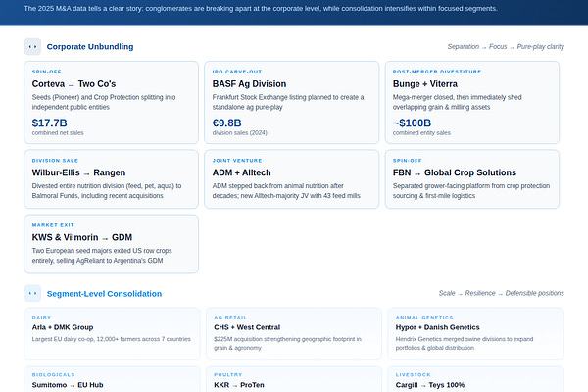Viewport: 588px width, 392px height.
Task: Click the $17.7B combined net sales figure
Action: [x=50, y=123]
